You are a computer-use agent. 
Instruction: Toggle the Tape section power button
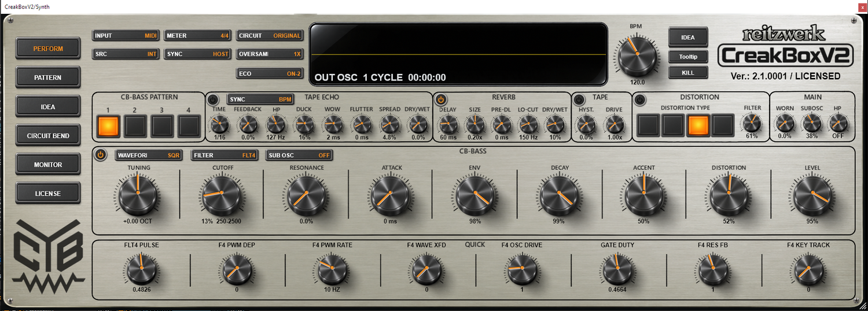[x=580, y=99]
